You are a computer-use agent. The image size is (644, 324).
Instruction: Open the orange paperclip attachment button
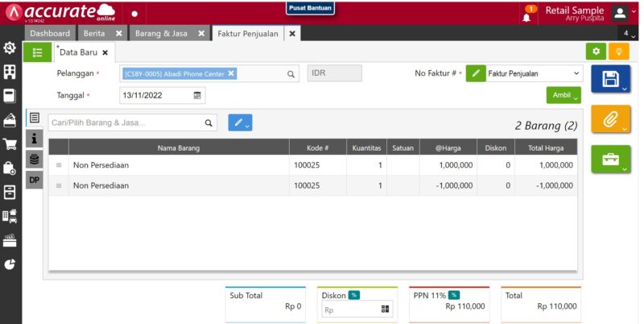[609, 118]
